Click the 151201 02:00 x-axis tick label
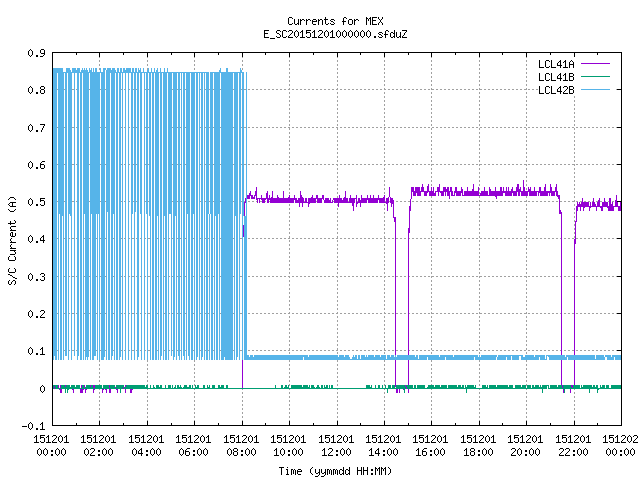This screenshot has width=640, height=480. [x=98, y=445]
